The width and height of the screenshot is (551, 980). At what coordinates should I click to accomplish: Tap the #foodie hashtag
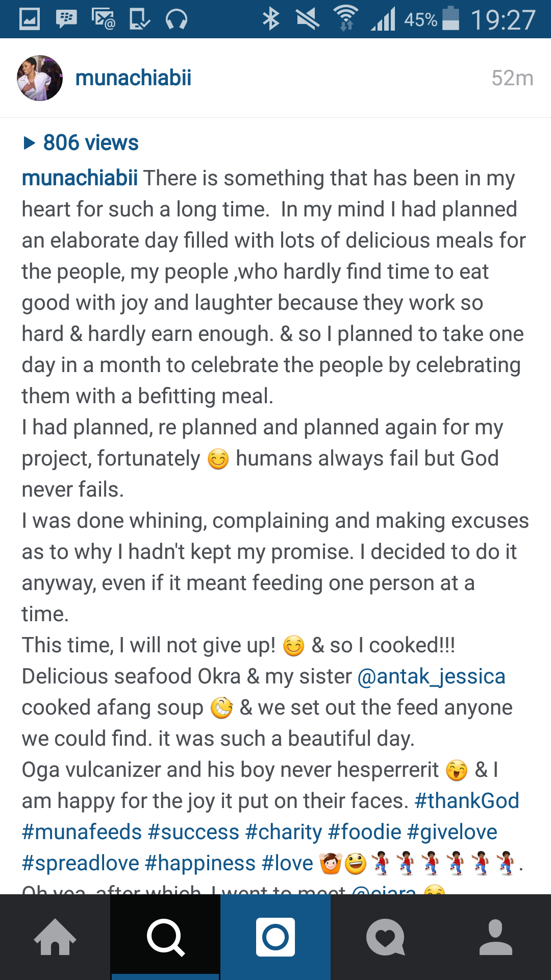(x=365, y=832)
